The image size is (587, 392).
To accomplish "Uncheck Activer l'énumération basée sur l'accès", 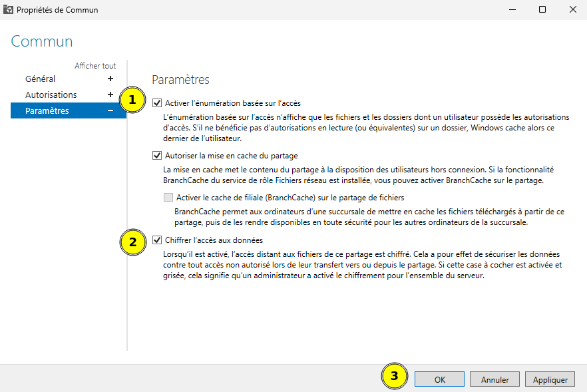I will tap(157, 103).
